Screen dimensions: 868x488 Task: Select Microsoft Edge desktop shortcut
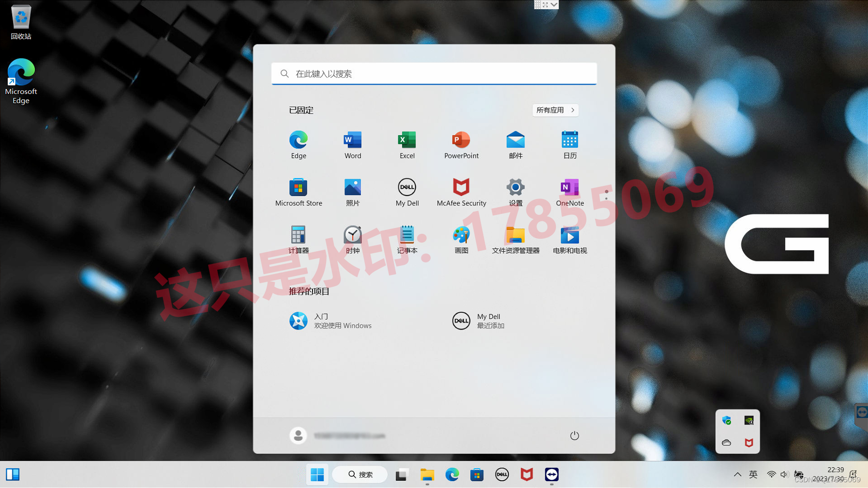[21, 81]
